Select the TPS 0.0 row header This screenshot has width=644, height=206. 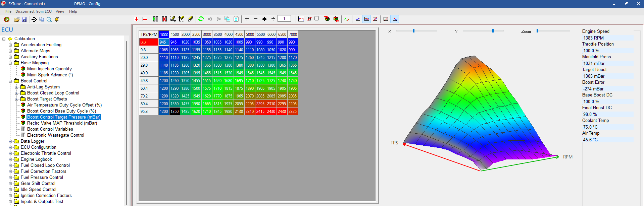click(149, 42)
